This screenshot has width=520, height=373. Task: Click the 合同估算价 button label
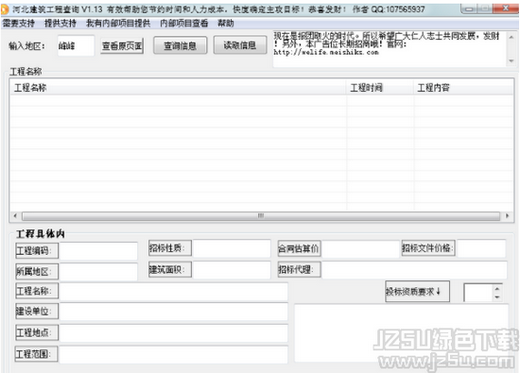pyautogui.click(x=299, y=248)
